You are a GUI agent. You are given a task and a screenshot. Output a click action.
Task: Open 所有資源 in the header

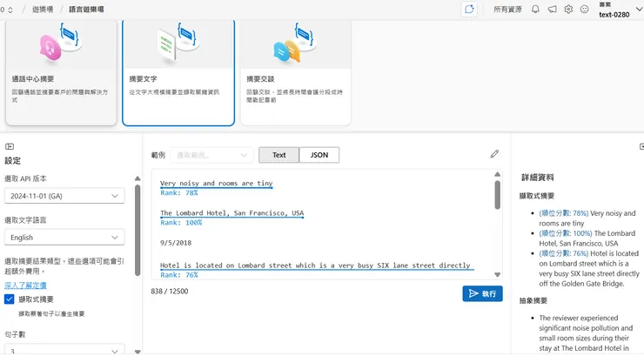click(x=507, y=9)
